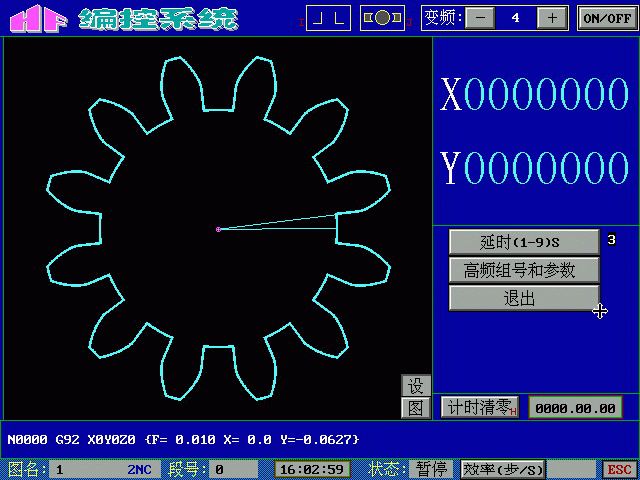Click the X coordinate readout
The height and width of the screenshot is (480, 640).
535,96
